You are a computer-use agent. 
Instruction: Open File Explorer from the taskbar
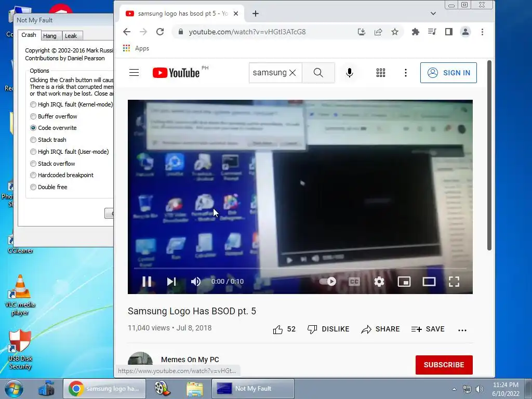(195, 389)
